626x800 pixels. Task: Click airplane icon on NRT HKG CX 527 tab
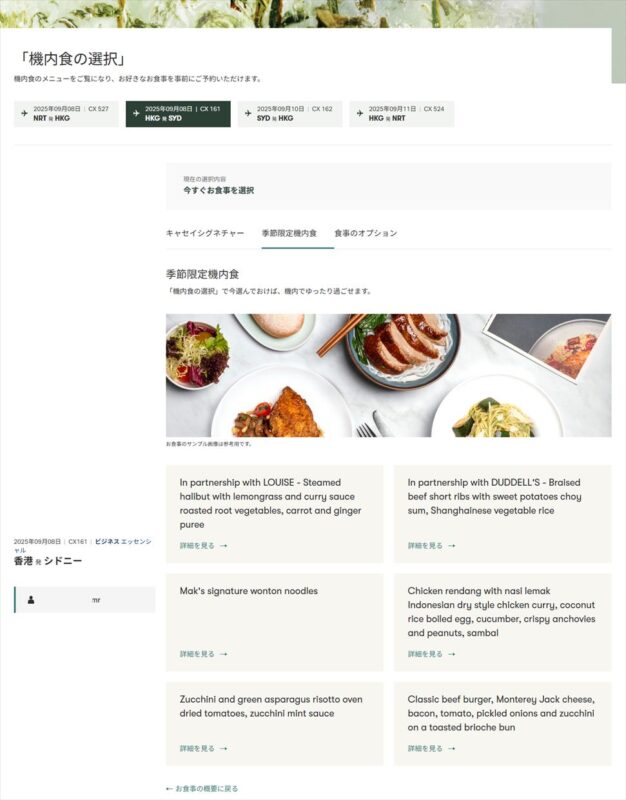(24, 113)
